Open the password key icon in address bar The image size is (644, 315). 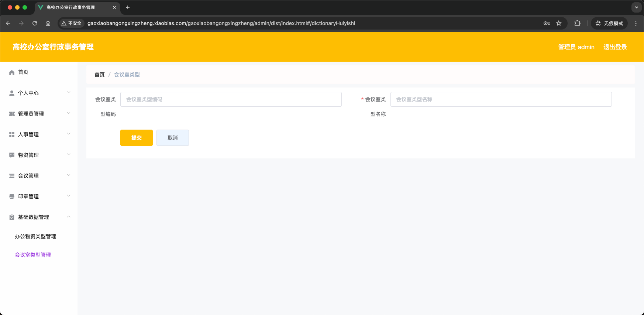(547, 23)
